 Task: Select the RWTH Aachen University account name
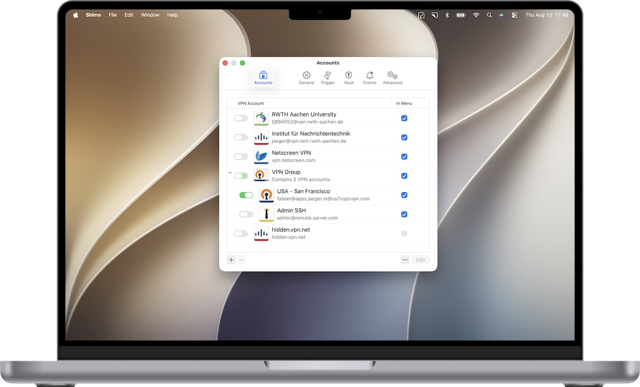(304, 114)
